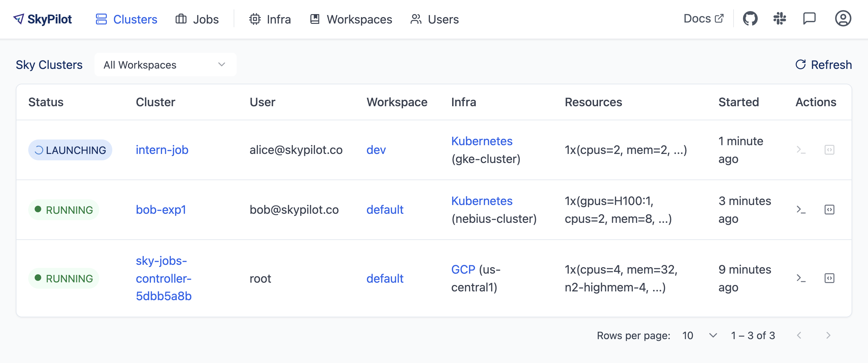The height and width of the screenshot is (363, 868).
Task: Click the SkyPilot logo
Action: pos(42,19)
